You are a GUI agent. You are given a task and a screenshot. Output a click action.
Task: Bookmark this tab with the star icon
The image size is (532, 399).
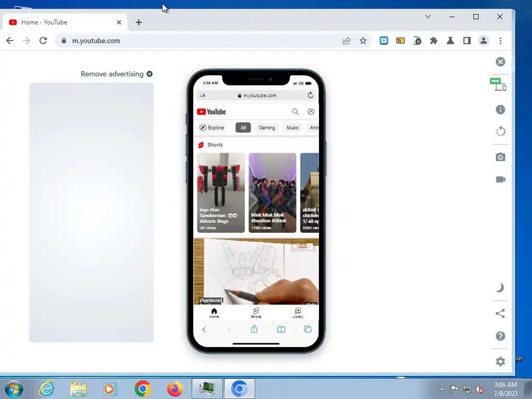[363, 41]
